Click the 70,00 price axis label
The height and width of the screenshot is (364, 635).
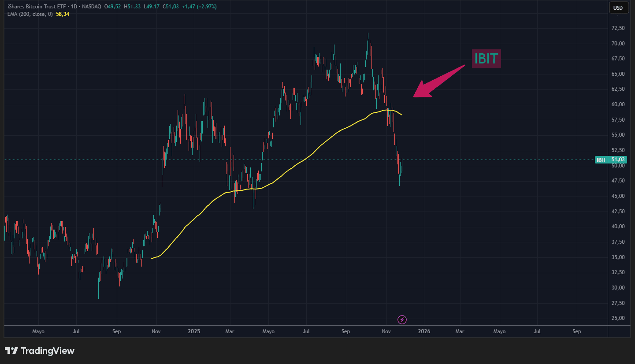(x=618, y=43)
